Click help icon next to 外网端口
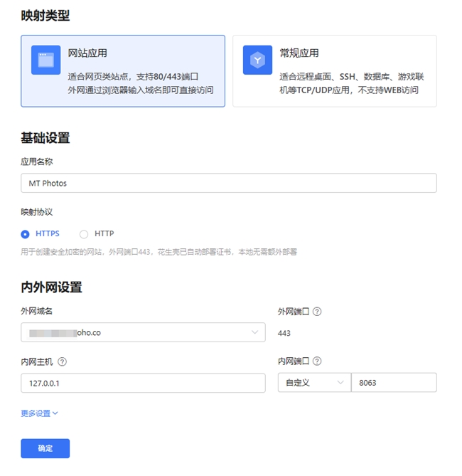Viewport: 462px width, 476px height. pyautogui.click(x=317, y=312)
